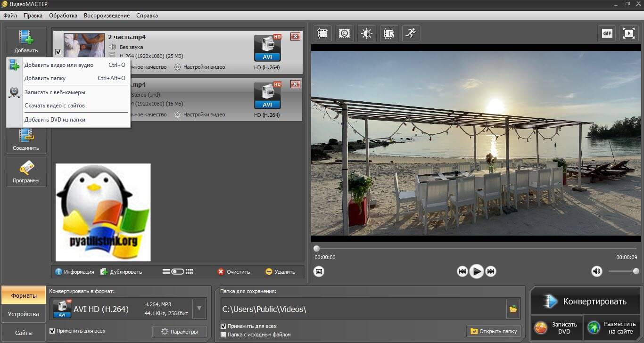
Task: Adjust the volume slider
Action: [x=622, y=271]
